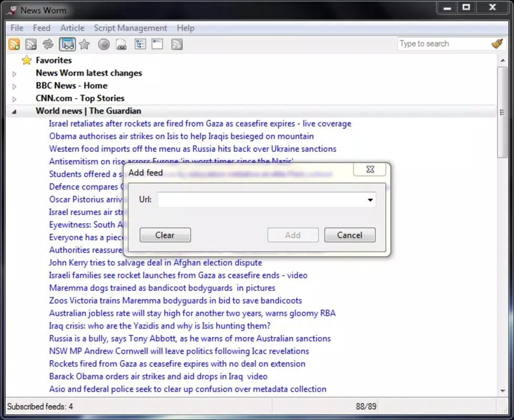Click the expand tree view toolbar icon
The width and height of the screenshot is (514, 420).
140,44
